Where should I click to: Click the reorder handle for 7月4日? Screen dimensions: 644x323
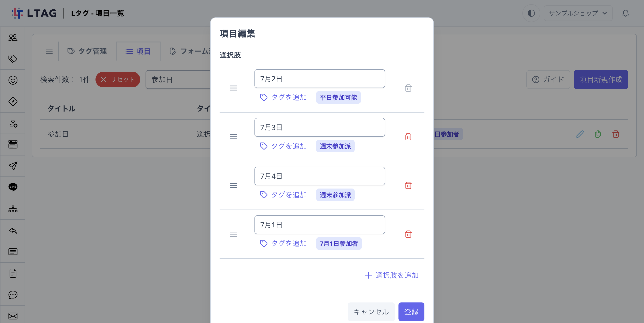click(x=233, y=185)
